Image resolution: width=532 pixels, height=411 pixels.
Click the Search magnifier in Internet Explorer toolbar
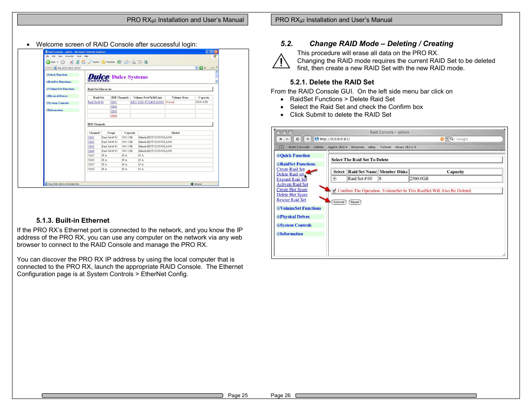click(90, 62)
